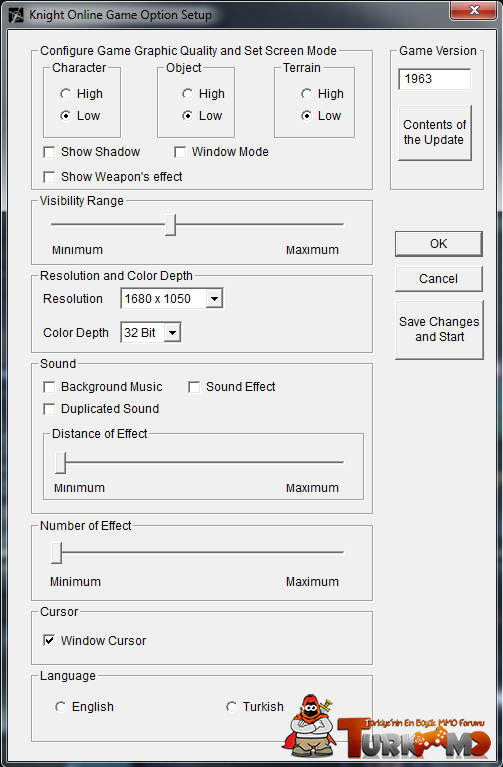Click Contents of the Update button
503x767 pixels.
pos(434,133)
